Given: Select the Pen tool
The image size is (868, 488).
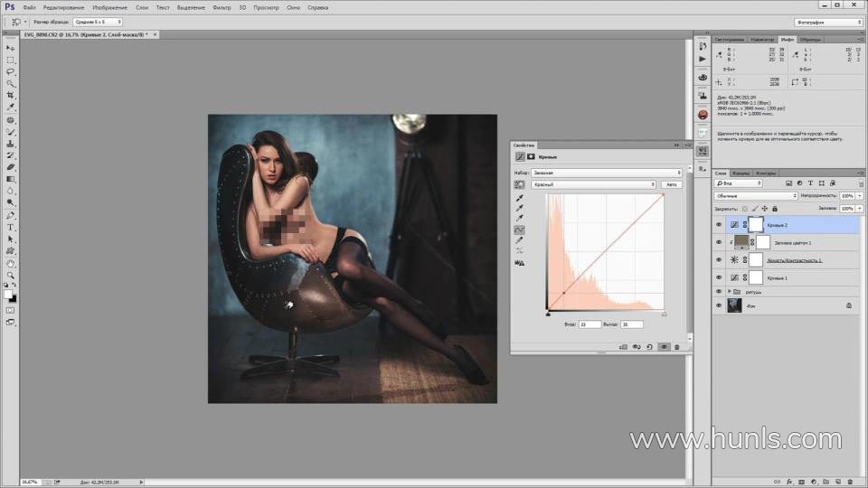Looking at the screenshot, I should click(x=11, y=215).
